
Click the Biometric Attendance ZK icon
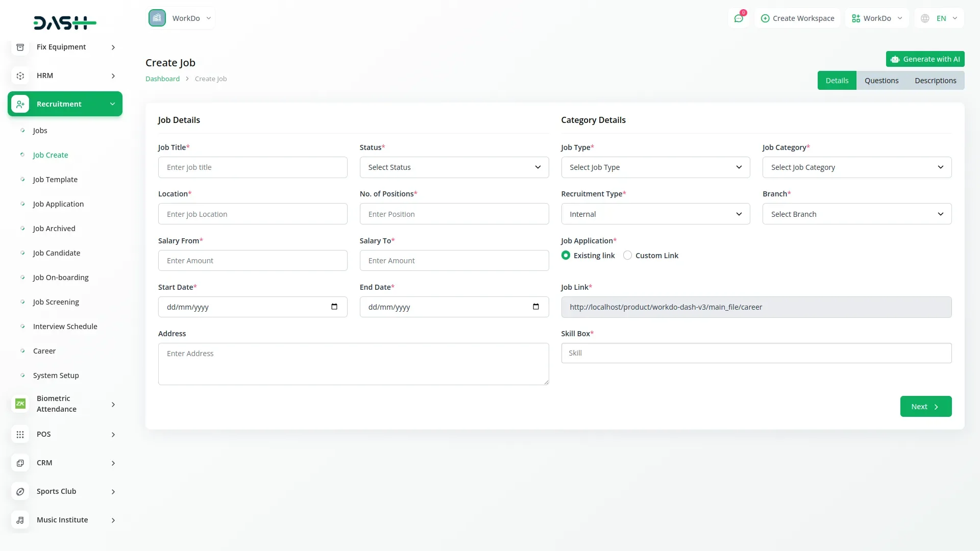(x=20, y=404)
